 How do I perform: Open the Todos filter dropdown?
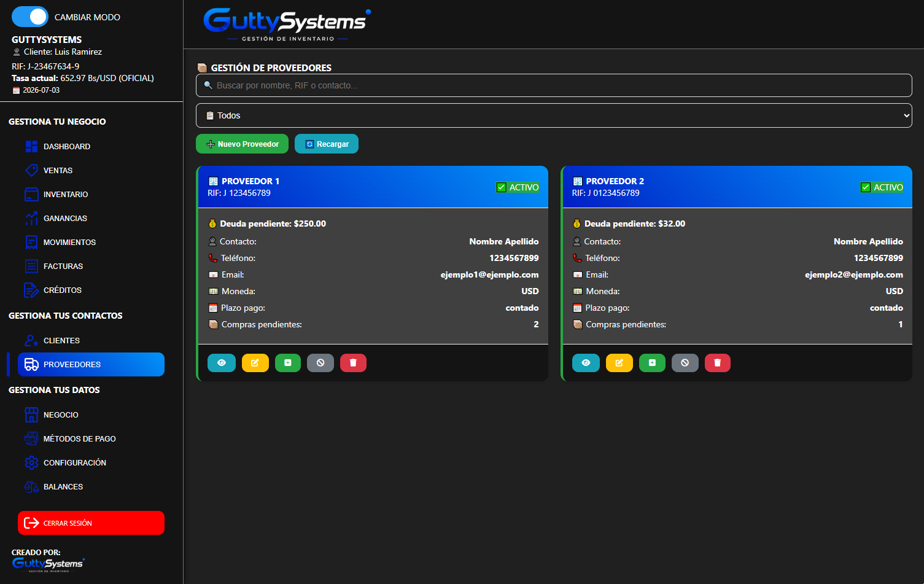(554, 115)
